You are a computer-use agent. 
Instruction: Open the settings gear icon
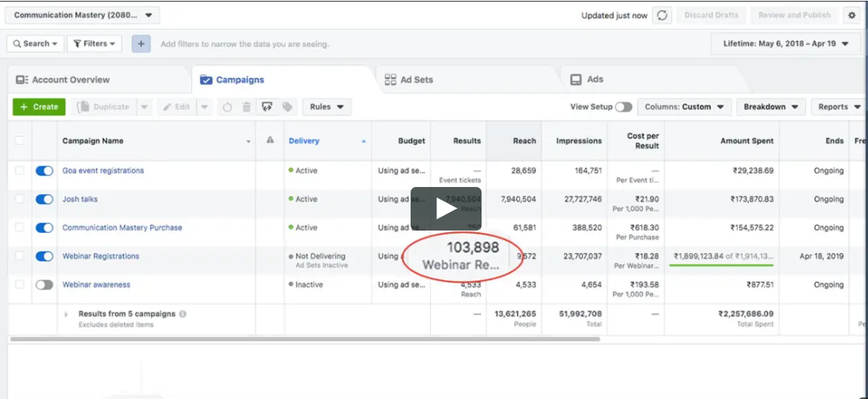852,15
